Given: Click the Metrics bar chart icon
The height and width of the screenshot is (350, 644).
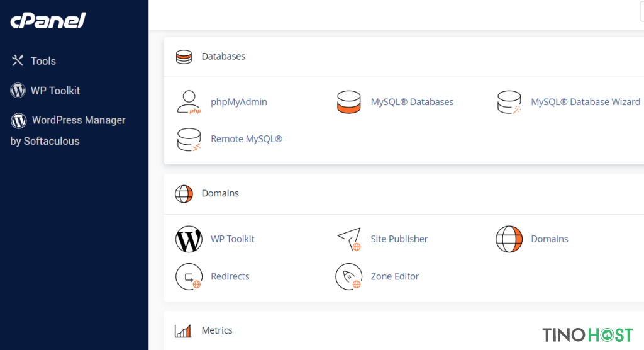Looking at the screenshot, I should (x=183, y=330).
